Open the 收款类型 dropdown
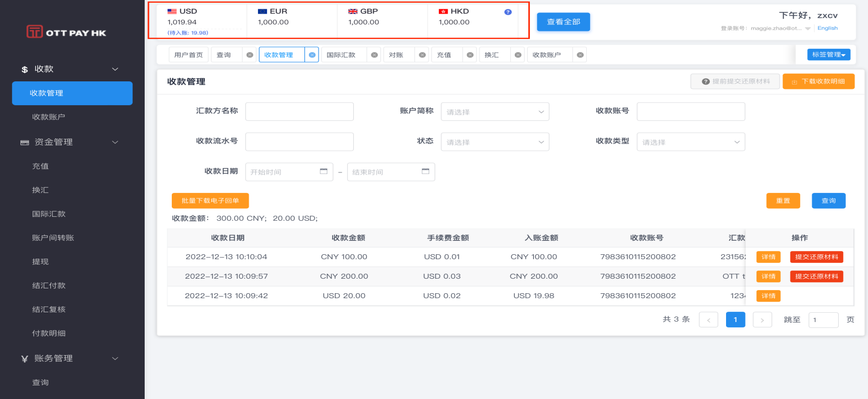Image resolution: width=868 pixels, height=399 pixels. tap(691, 142)
